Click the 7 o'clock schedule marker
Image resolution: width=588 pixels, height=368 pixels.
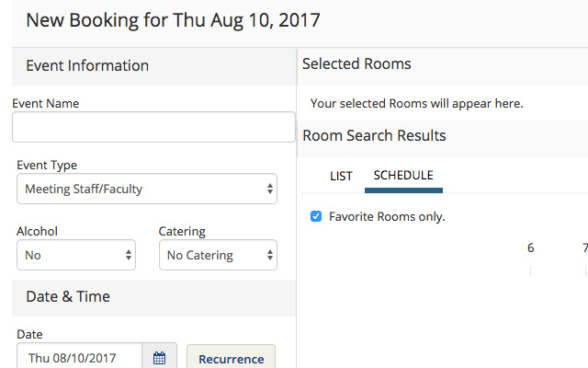(x=584, y=248)
